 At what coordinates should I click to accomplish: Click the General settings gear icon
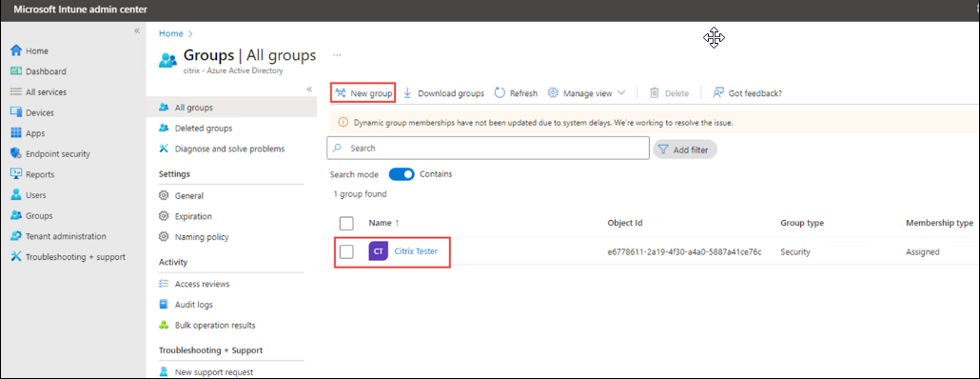coord(165,196)
